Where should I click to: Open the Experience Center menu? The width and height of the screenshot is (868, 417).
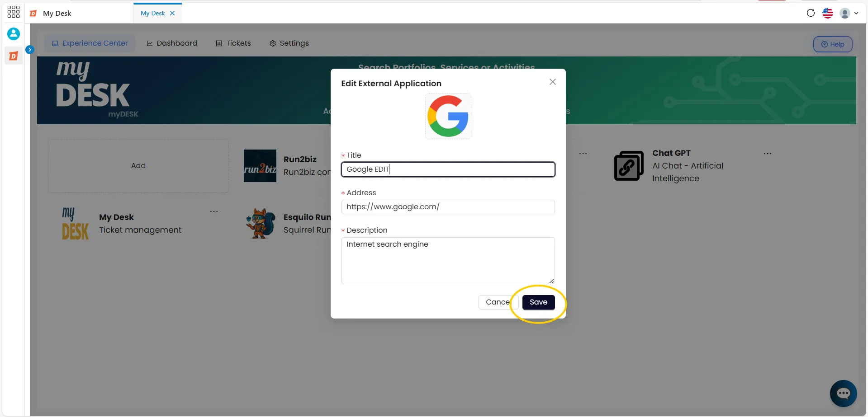tap(90, 43)
